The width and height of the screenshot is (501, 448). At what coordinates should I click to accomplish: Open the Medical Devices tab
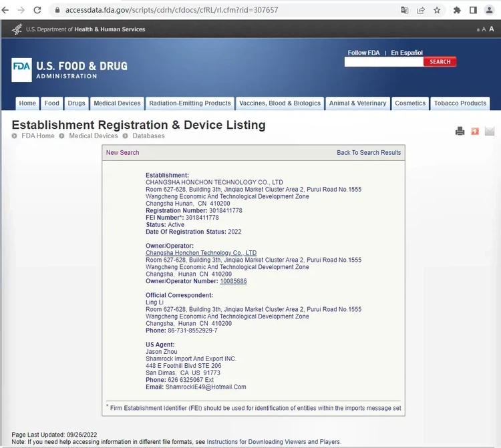pos(117,103)
